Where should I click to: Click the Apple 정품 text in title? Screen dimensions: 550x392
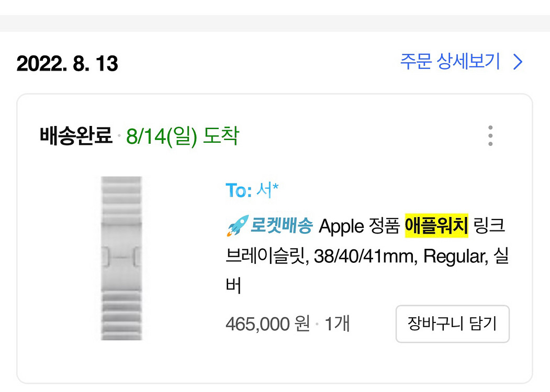click(360, 226)
